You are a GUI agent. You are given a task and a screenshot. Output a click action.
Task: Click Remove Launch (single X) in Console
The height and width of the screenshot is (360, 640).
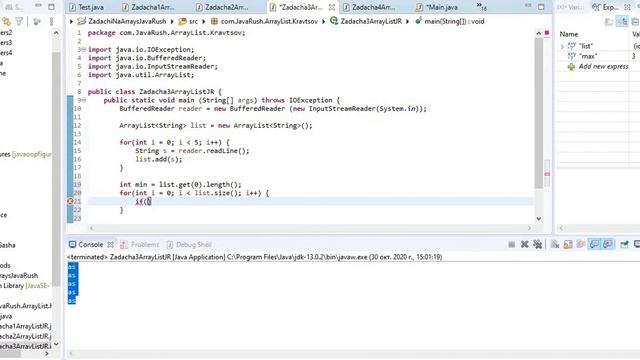coord(524,244)
